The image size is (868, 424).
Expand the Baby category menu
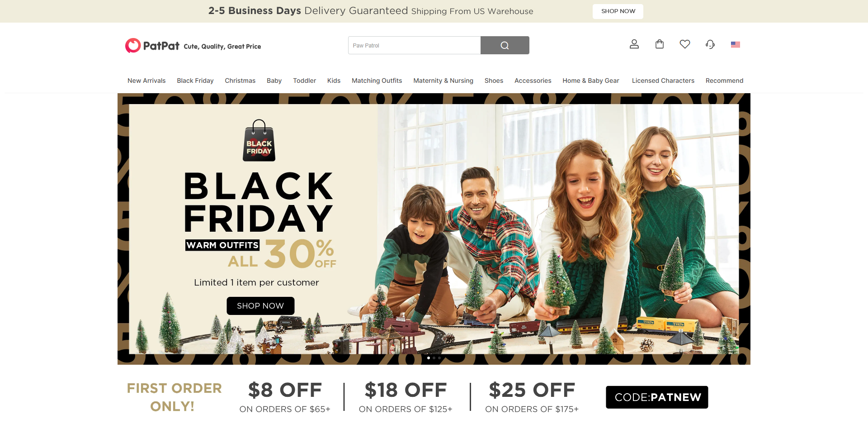coord(274,81)
